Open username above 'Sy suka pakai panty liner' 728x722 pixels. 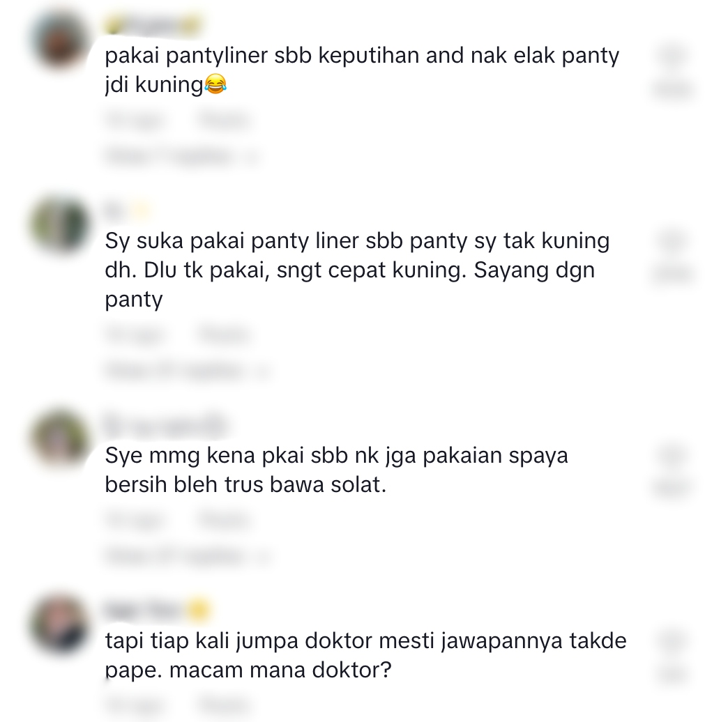pyautogui.click(x=127, y=211)
